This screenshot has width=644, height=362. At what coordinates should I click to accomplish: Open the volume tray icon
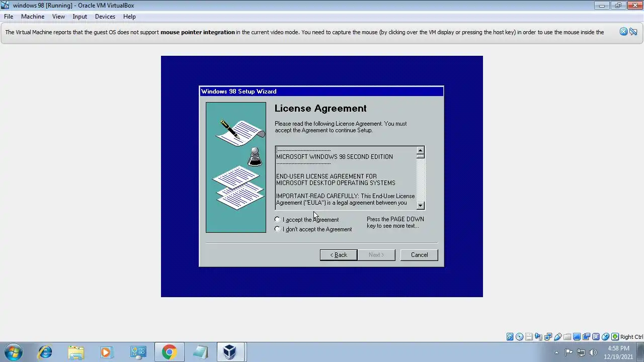[x=593, y=352]
